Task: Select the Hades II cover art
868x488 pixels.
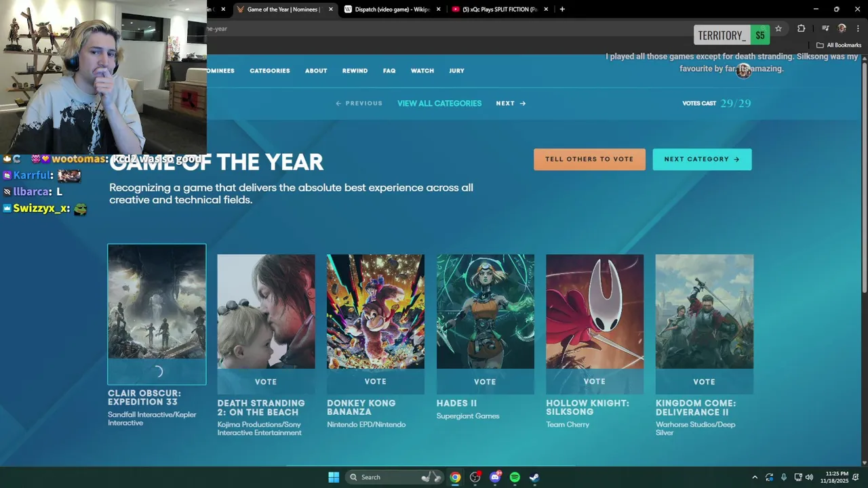Action: pos(486,312)
